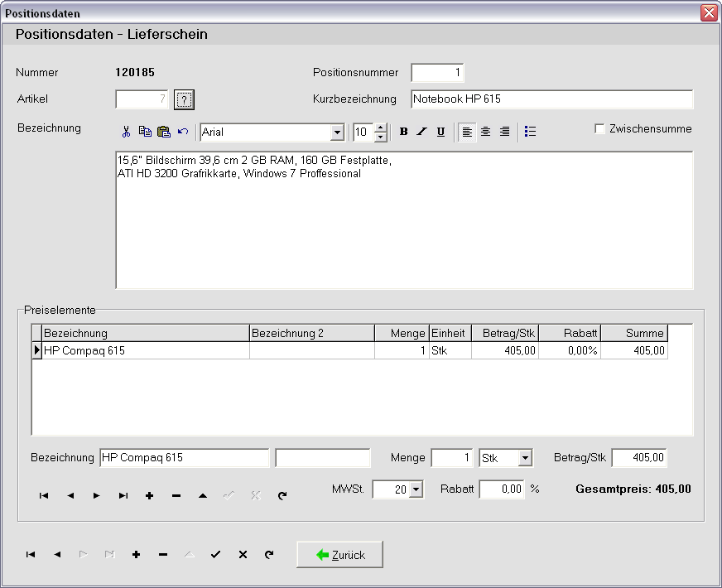
Task: Decrease font size with down arrow
Action: (x=380, y=137)
